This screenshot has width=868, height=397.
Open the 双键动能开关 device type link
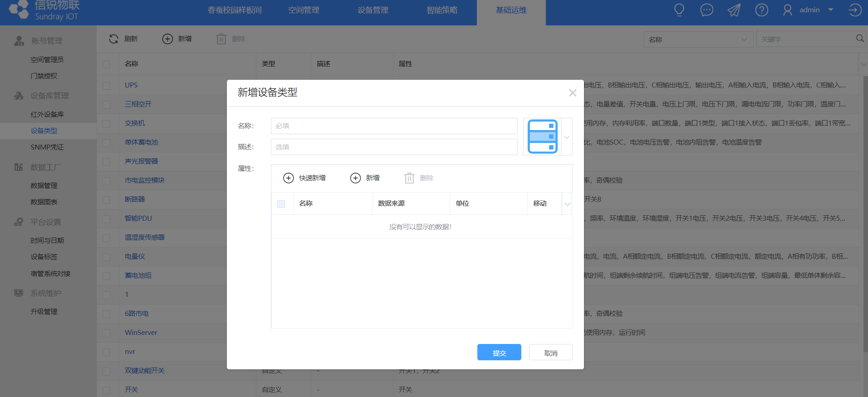click(145, 370)
